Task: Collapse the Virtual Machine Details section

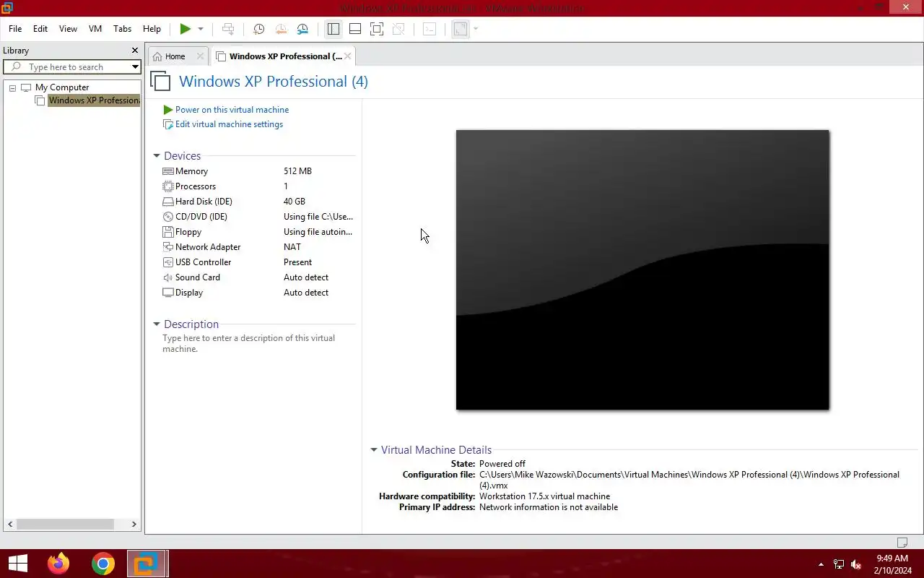Action: (374, 450)
